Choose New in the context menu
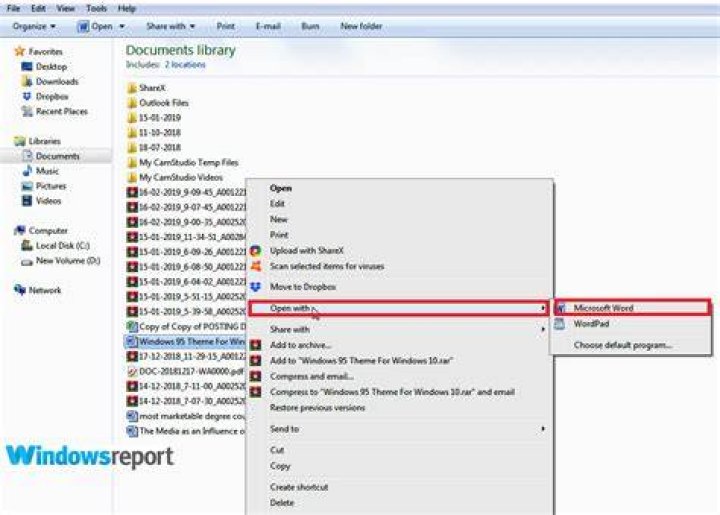Viewport: 720px width, 515px height. click(x=278, y=219)
